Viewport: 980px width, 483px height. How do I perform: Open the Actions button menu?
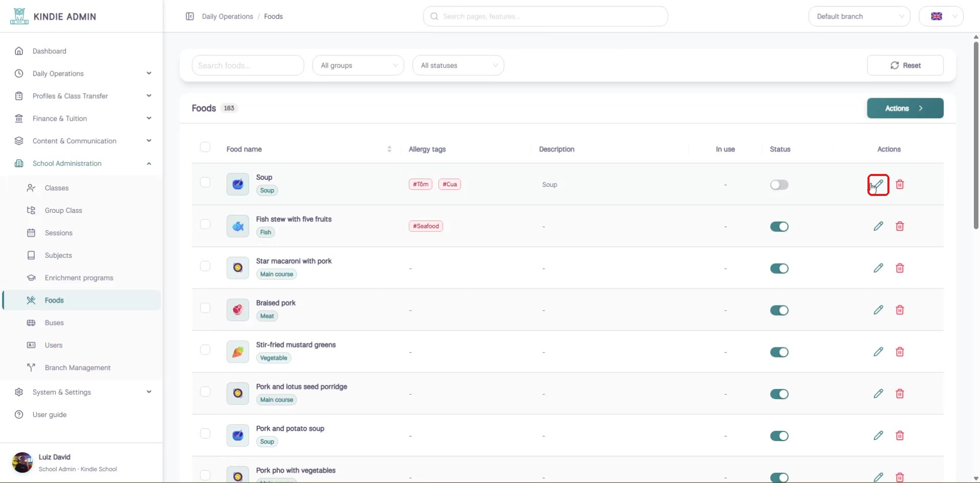pos(905,108)
